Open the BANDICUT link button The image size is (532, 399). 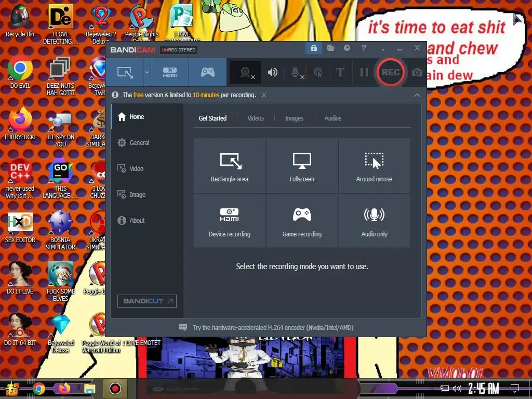[x=147, y=301]
